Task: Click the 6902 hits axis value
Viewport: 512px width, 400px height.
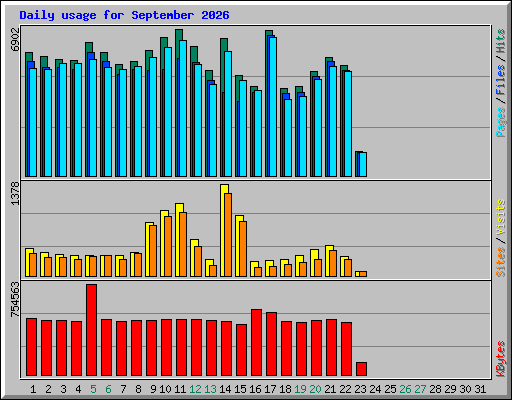Action: (15, 40)
